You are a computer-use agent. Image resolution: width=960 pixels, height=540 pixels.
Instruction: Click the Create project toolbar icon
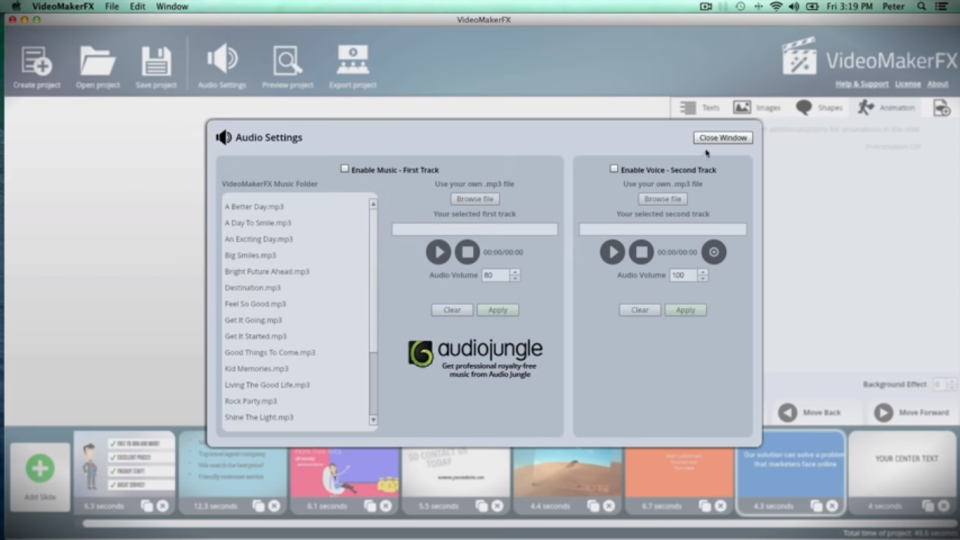(x=37, y=61)
